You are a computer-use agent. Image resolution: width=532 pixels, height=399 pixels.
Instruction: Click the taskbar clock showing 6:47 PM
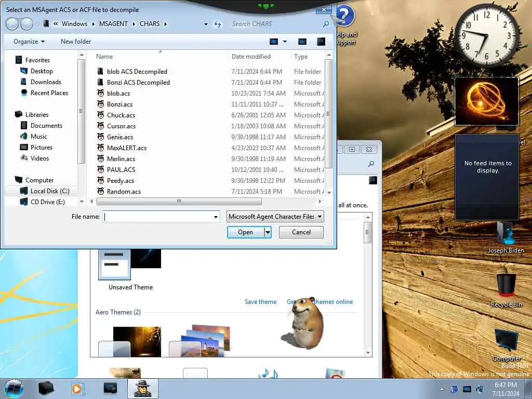(x=506, y=389)
